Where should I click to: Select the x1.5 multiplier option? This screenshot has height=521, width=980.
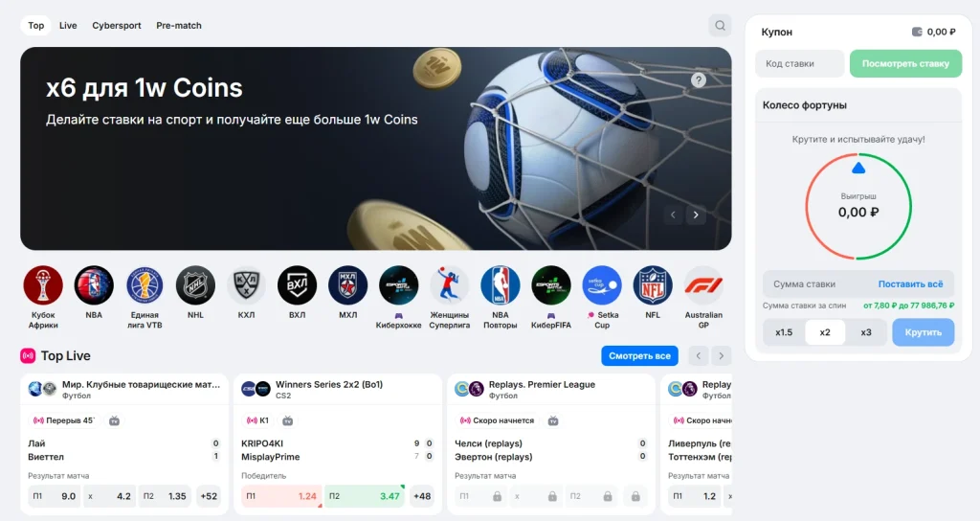(784, 332)
